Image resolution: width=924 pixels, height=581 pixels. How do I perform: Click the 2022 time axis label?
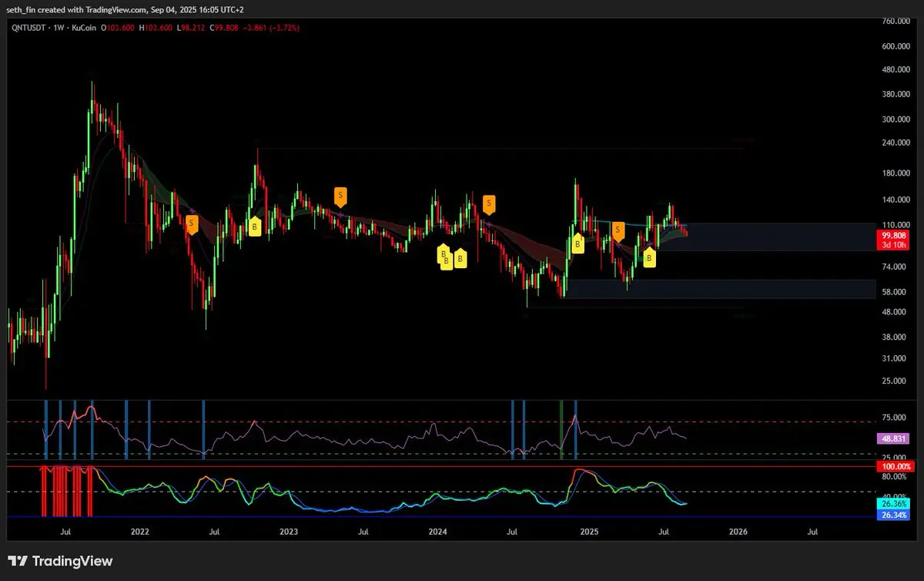[139, 532]
